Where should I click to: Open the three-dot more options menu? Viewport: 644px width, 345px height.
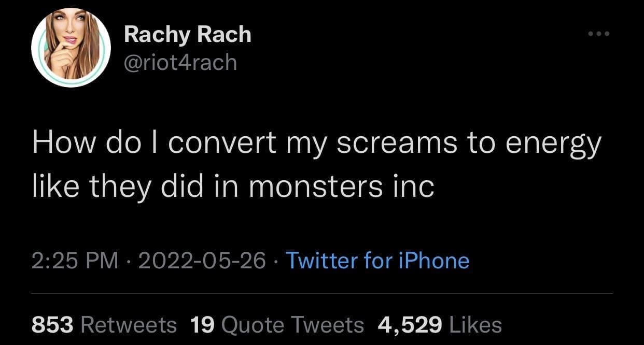[x=599, y=34]
